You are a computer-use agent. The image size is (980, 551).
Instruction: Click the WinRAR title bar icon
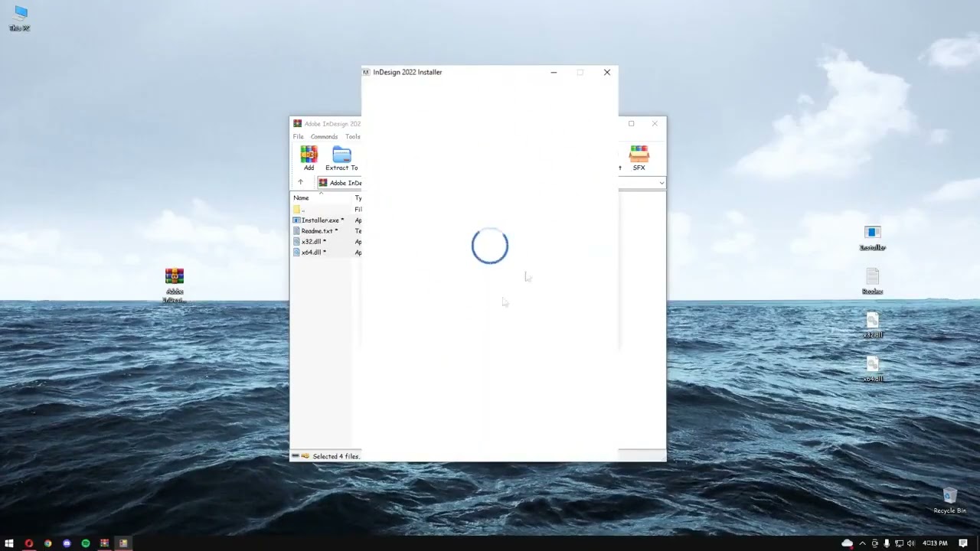point(297,123)
